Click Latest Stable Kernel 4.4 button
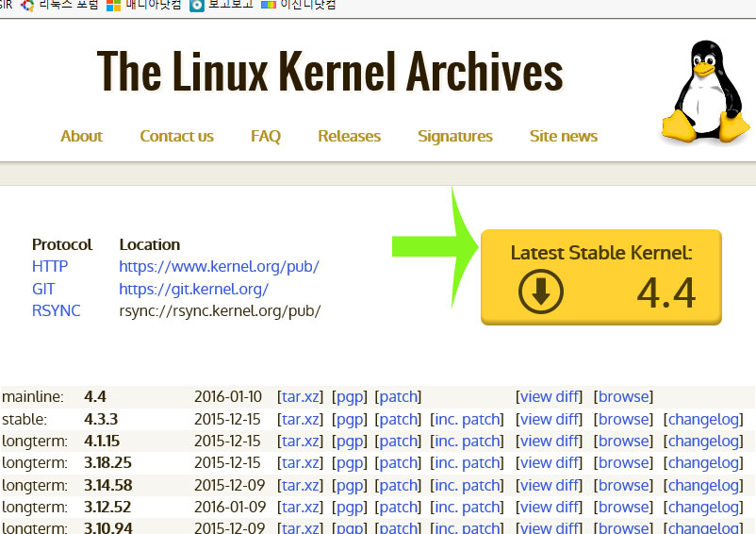756x534 pixels. pyautogui.click(x=601, y=277)
